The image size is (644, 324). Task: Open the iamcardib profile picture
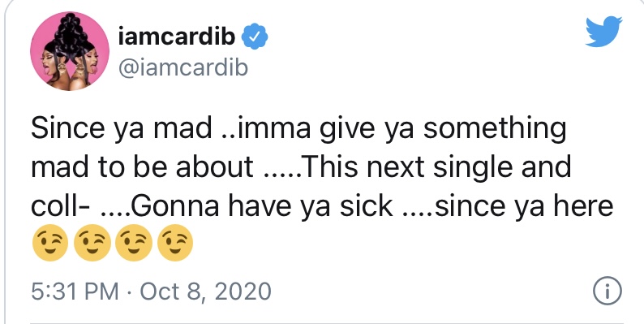point(70,50)
